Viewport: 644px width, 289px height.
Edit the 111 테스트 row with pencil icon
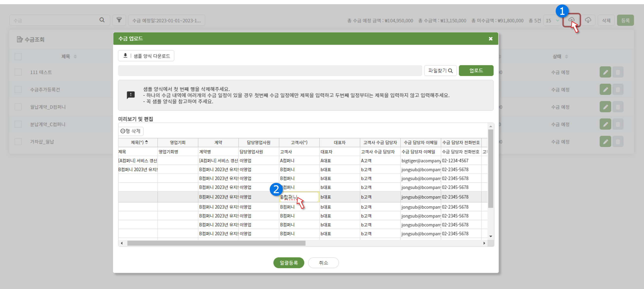[x=605, y=72]
